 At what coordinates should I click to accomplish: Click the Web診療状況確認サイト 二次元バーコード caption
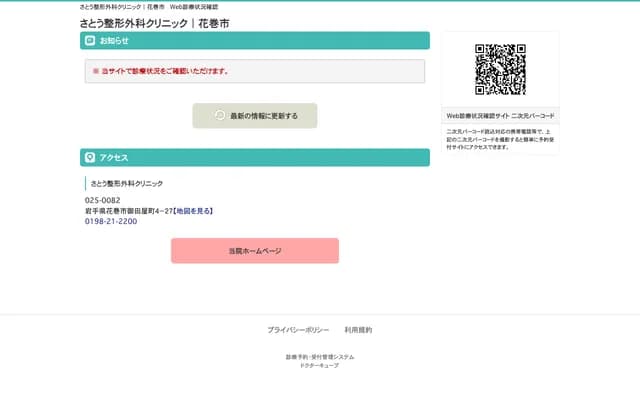pyautogui.click(x=500, y=116)
